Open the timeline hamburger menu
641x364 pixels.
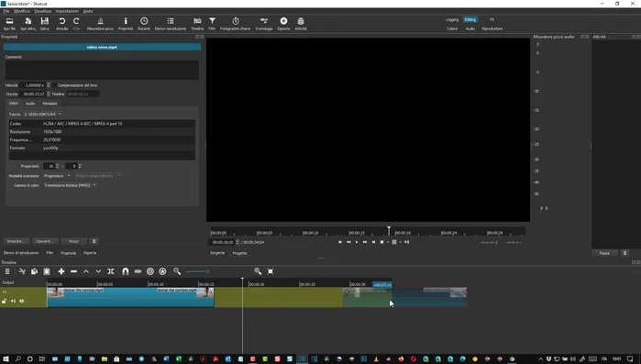pyautogui.click(x=7, y=271)
